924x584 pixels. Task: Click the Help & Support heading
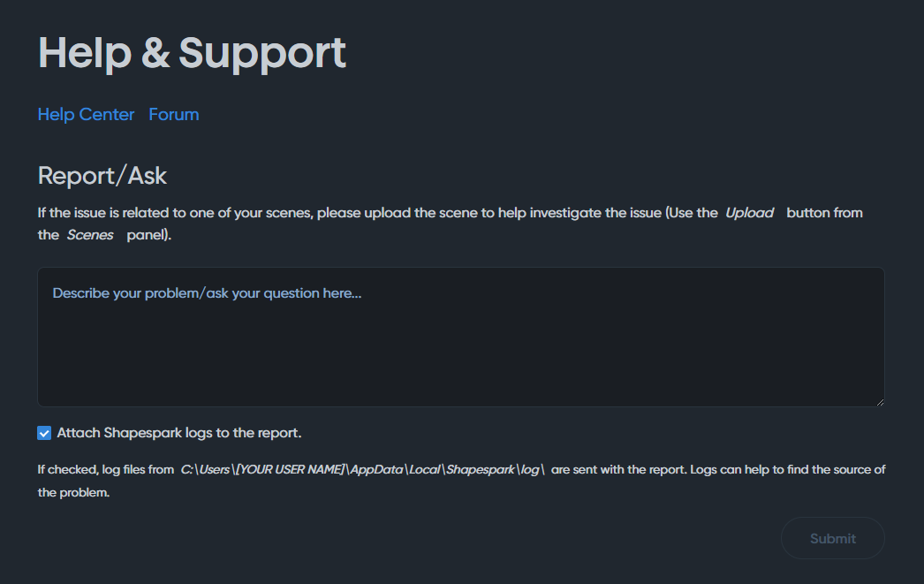click(192, 53)
